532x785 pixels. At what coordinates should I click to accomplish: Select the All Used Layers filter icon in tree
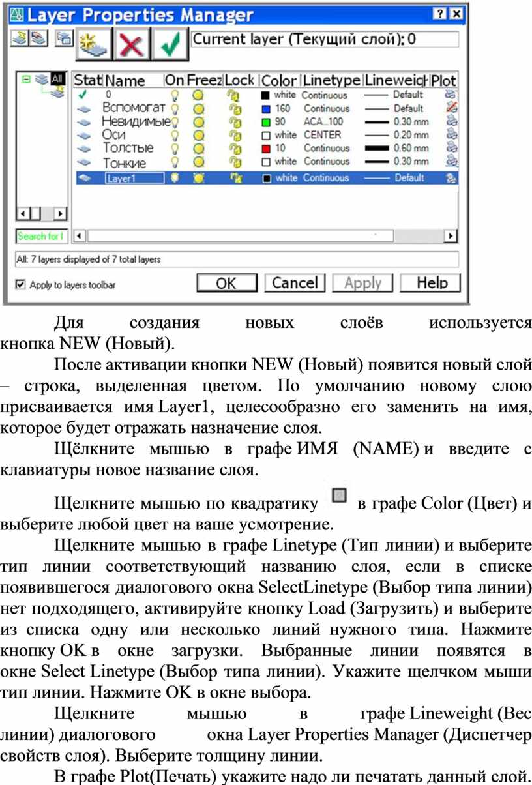tap(57, 93)
